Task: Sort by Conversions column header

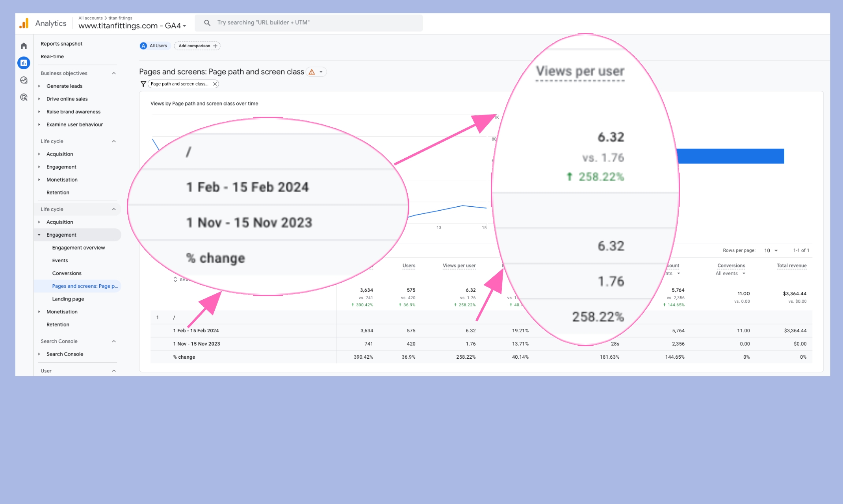Action: point(731,266)
